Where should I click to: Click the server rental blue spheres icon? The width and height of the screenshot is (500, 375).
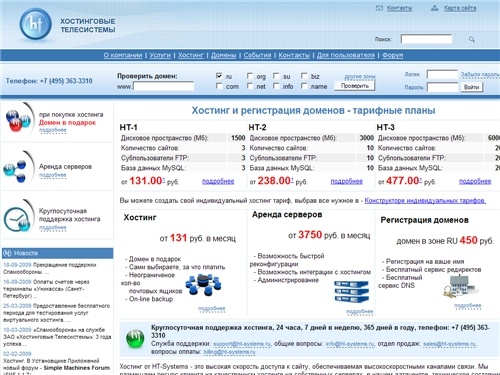point(15,170)
